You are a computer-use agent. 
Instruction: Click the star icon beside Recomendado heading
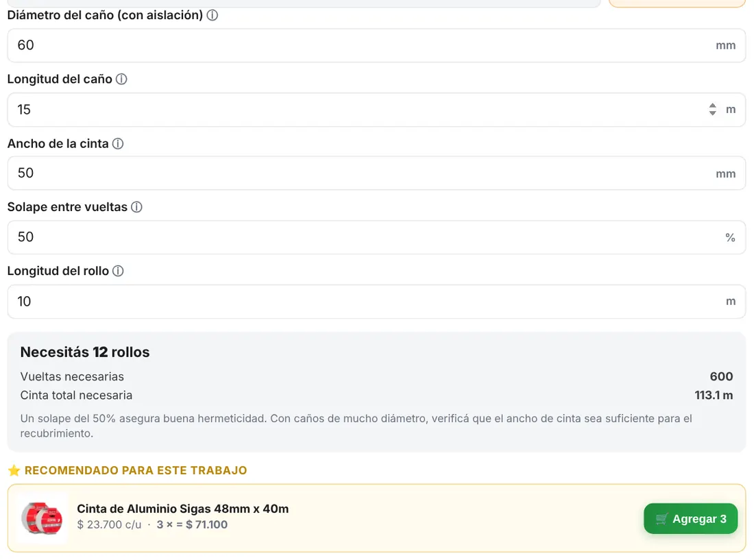click(x=14, y=470)
